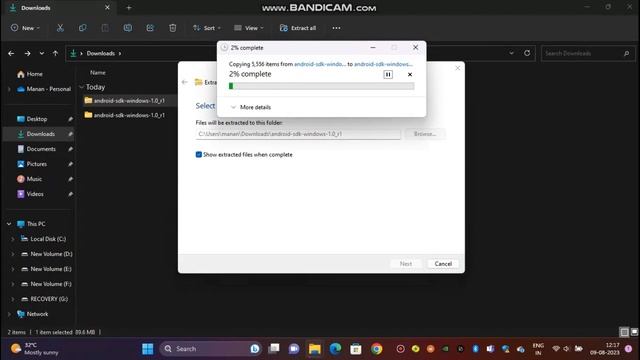
Task: Open address bar history dropdown
Action: click(x=511, y=53)
